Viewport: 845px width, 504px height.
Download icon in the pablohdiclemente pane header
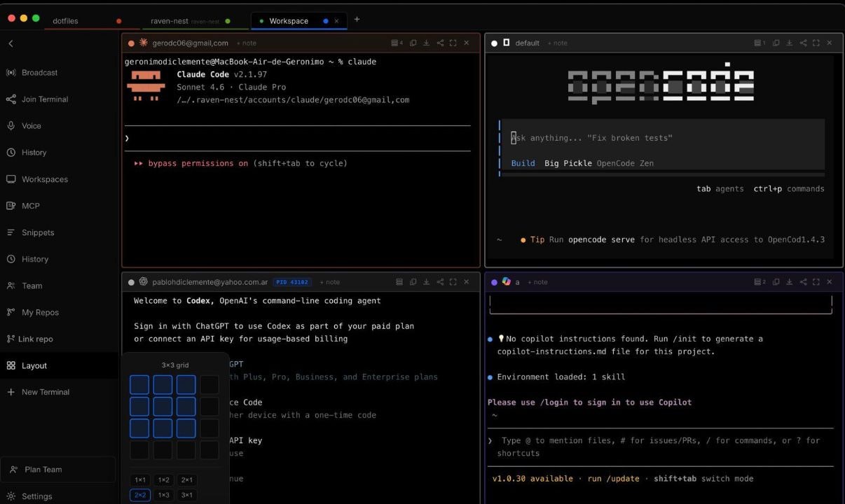tap(426, 282)
